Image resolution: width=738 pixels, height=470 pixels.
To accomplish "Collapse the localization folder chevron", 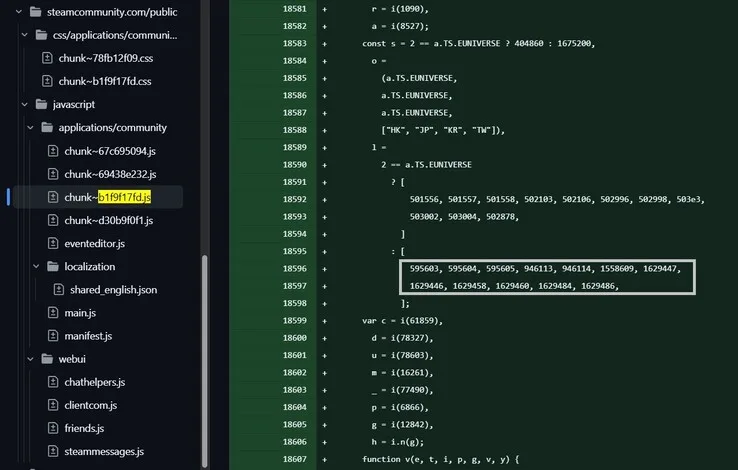I will 36,266.
